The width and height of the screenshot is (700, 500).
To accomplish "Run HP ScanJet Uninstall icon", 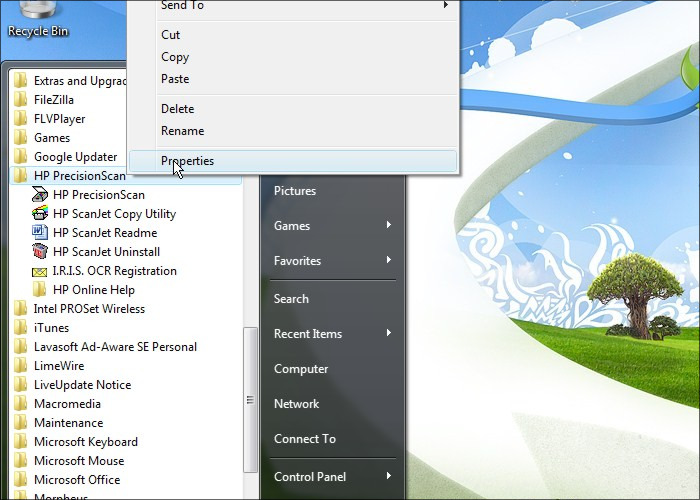I will (40, 252).
